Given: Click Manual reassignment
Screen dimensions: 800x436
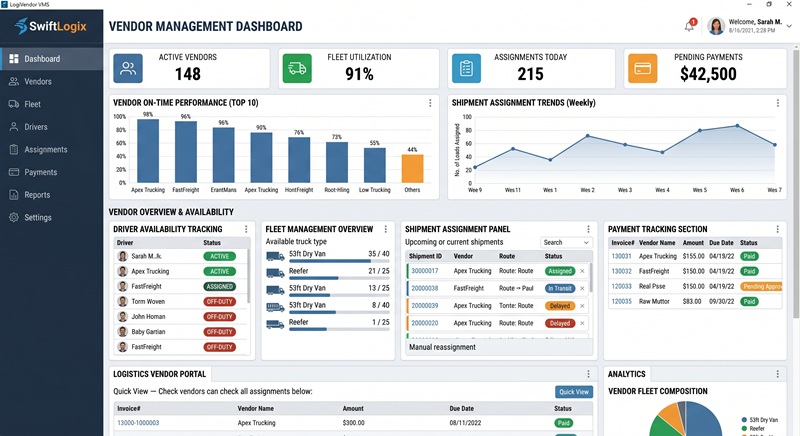Looking at the screenshot, I should 442,347.
